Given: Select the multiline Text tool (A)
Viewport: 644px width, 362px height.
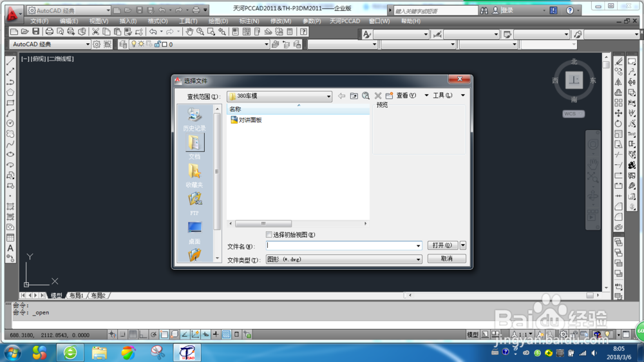Looking at the screenshot, I should 11,248.
